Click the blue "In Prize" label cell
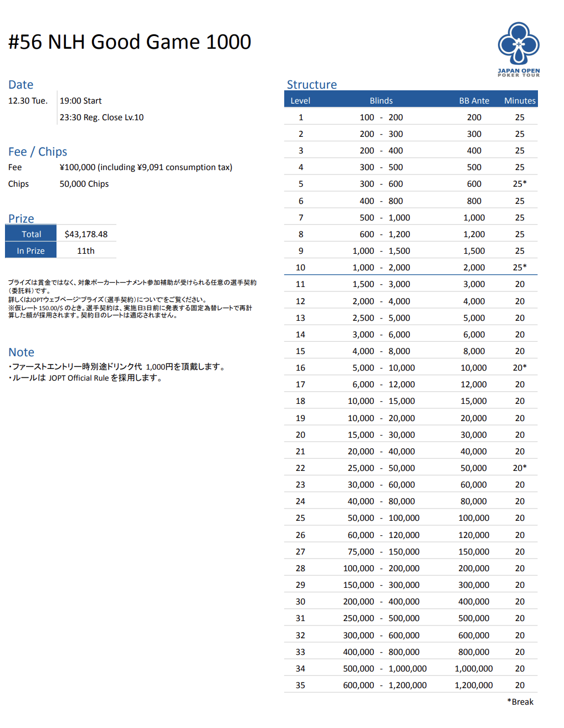 31,250
